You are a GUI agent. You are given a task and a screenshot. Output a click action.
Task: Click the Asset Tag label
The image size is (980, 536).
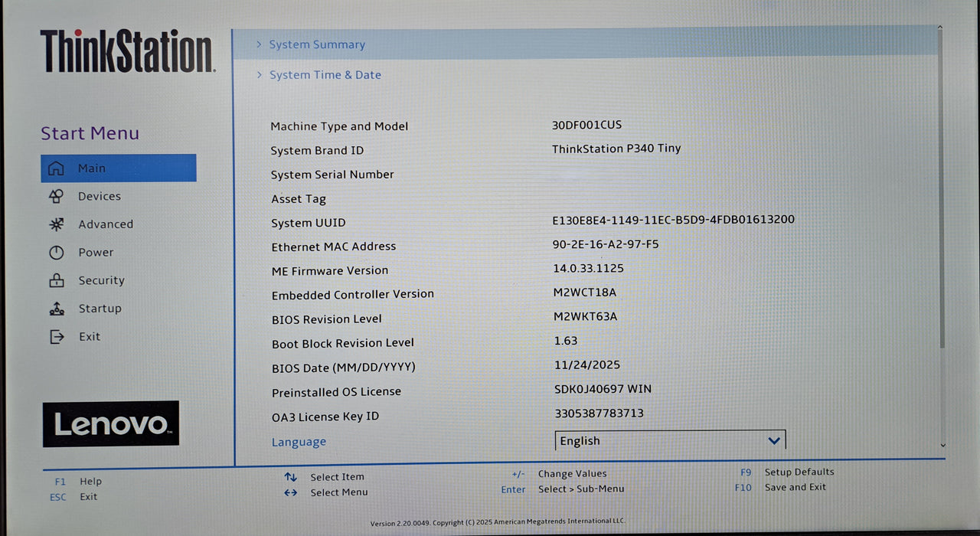[299, 199]
